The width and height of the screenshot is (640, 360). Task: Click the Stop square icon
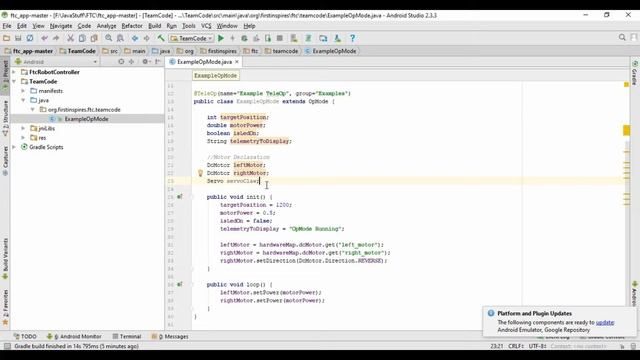pos(280,38)
